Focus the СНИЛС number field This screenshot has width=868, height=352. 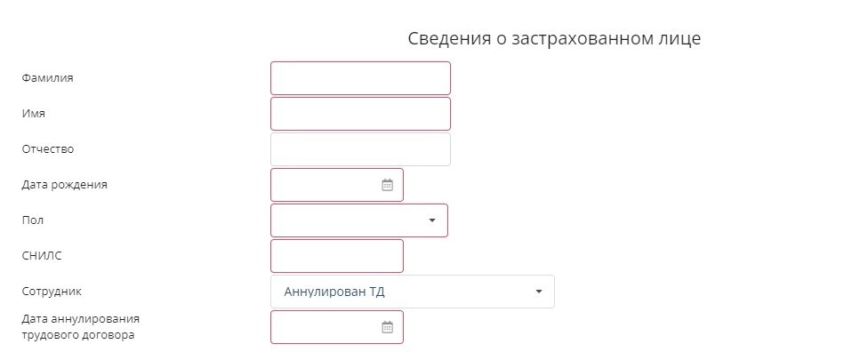[x=336, y=256]
